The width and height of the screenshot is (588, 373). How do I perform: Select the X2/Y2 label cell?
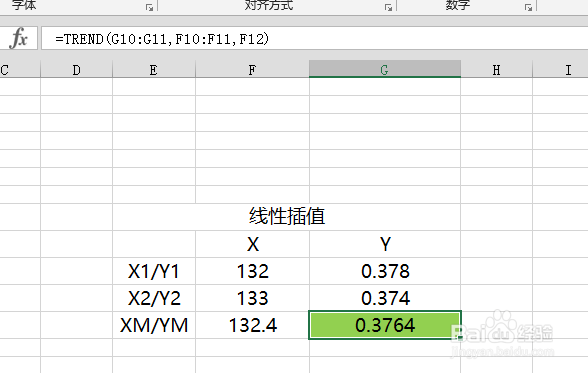tap(154, 298)
